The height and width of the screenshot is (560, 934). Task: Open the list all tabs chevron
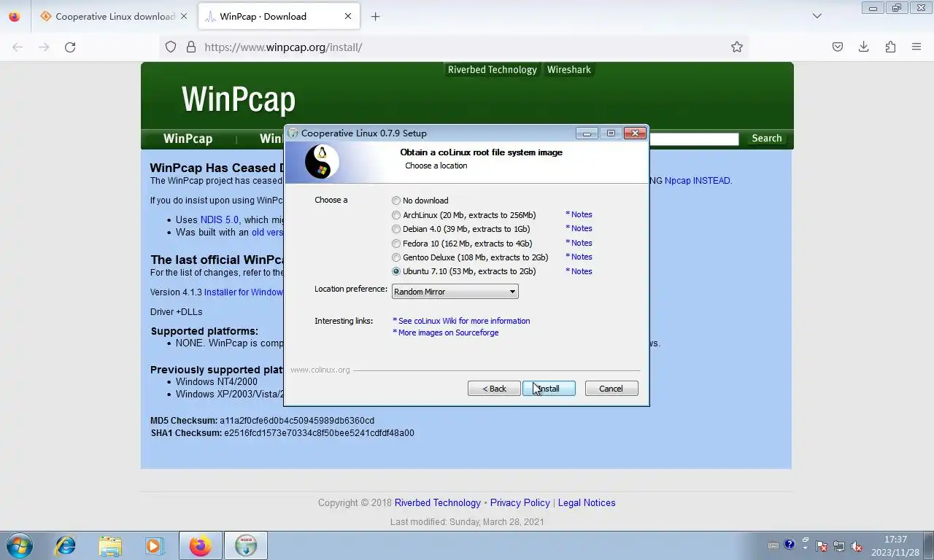[x=817, y=16]
